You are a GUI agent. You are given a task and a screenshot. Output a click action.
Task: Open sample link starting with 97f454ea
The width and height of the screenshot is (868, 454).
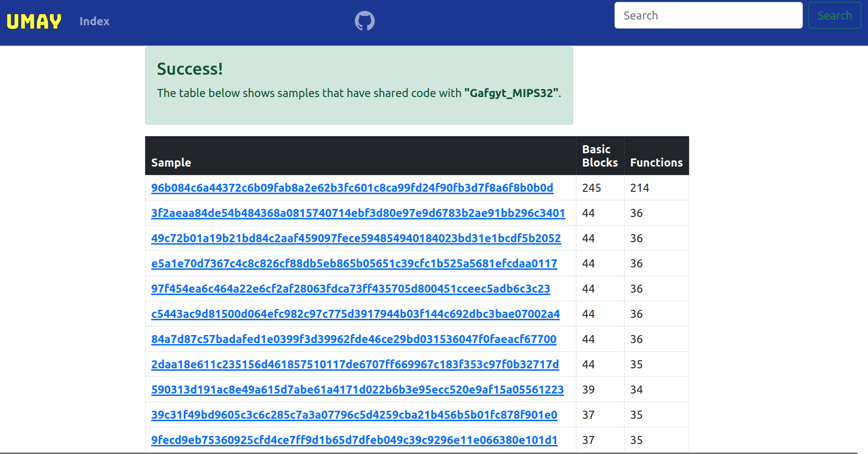[x=351, y=289]
